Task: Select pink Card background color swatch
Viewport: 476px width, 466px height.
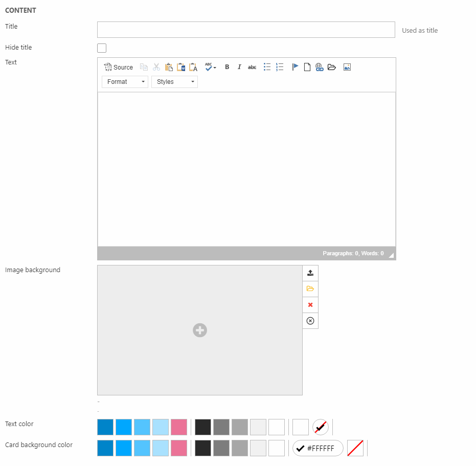Action: 179,448
